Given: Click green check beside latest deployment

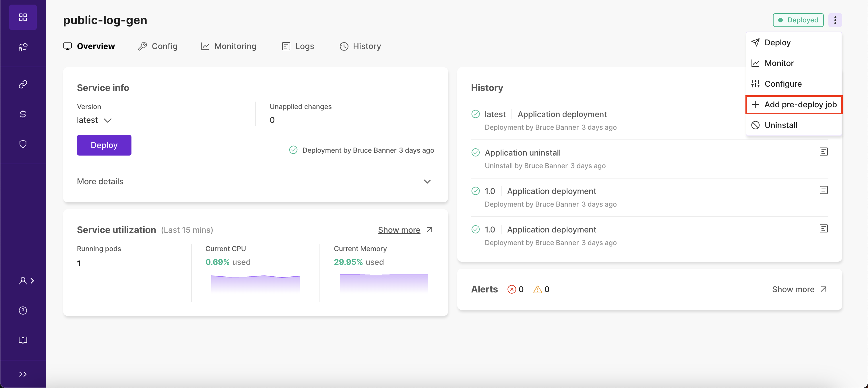Looking at the screenshot, I should 475,114.
